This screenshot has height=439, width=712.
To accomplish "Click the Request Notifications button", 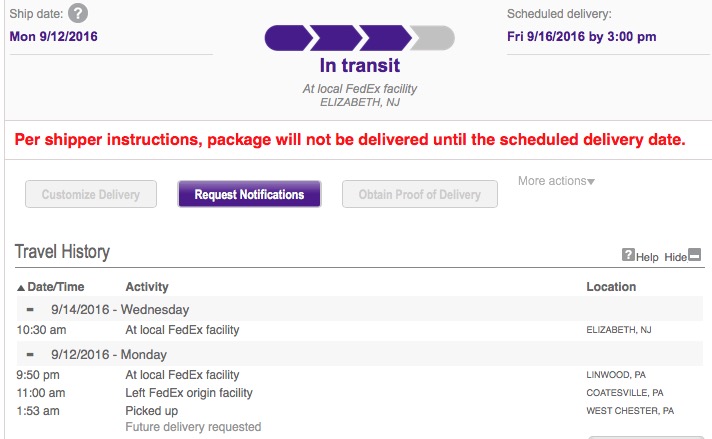I will 249,194.
